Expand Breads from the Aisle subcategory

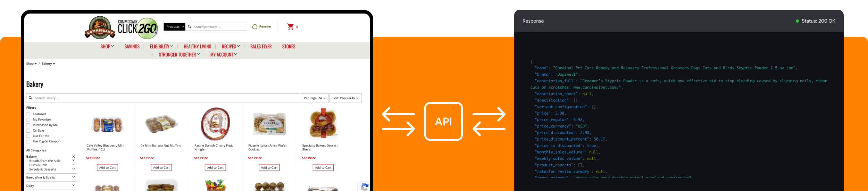74,160
